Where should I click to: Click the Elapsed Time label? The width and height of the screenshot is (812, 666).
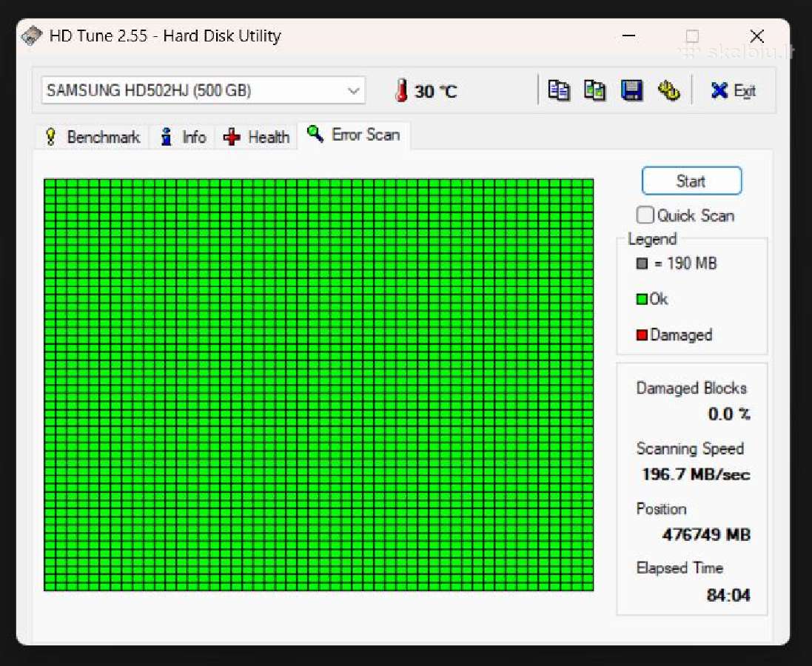click(x=680, y=568)
